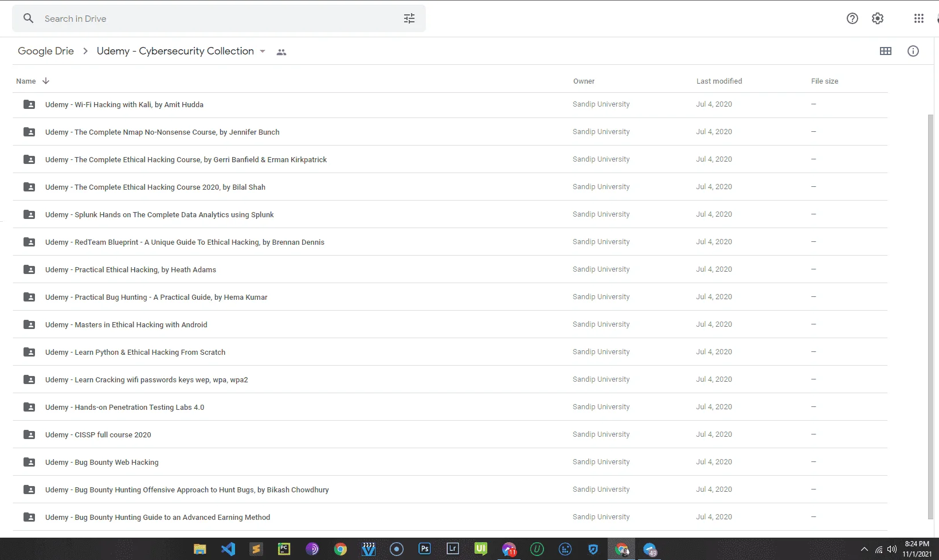The height and width of the screenshot is (560, 939).
Task: Open Lightroom from taskbar
Action: [453, 549]
